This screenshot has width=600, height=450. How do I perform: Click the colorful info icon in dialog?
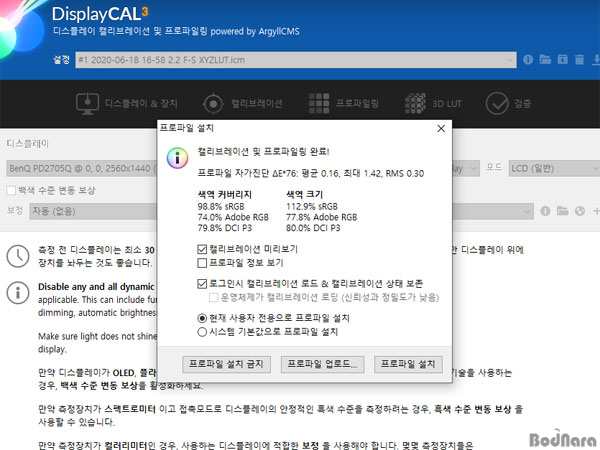click(x=177, y=158)
